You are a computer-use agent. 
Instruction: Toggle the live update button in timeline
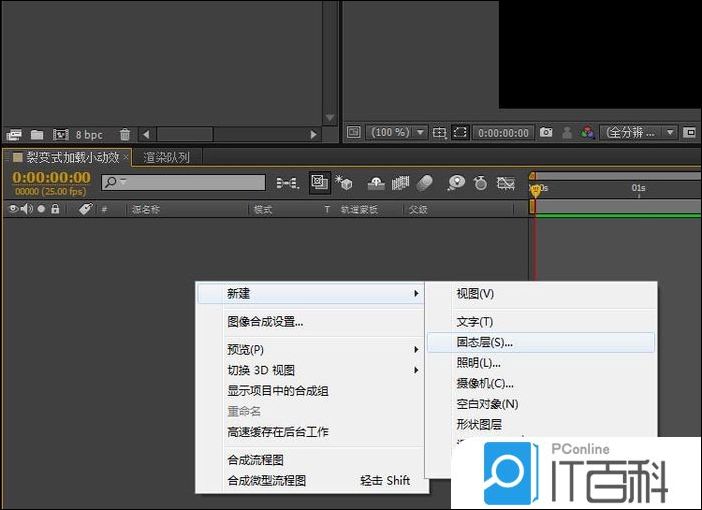pos(319,183)
